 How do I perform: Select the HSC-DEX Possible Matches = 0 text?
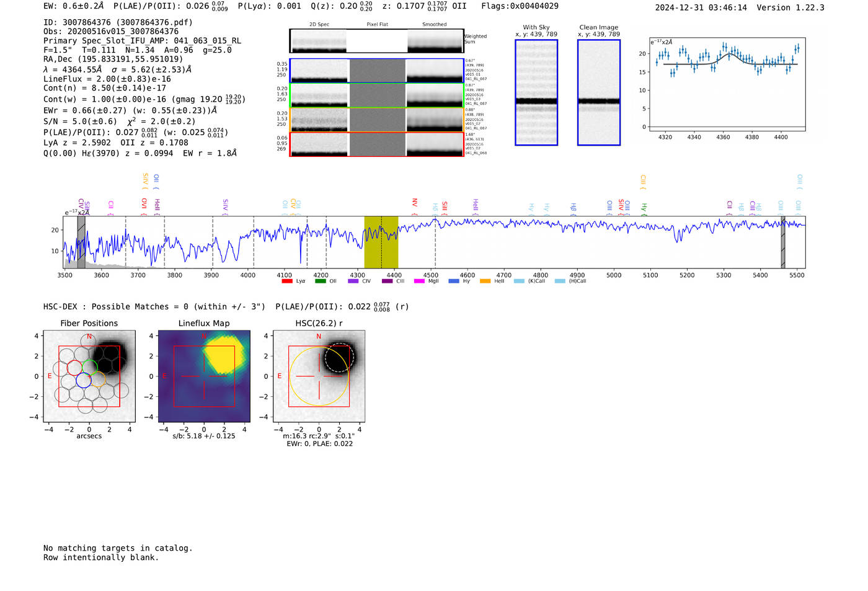point(154,307)
